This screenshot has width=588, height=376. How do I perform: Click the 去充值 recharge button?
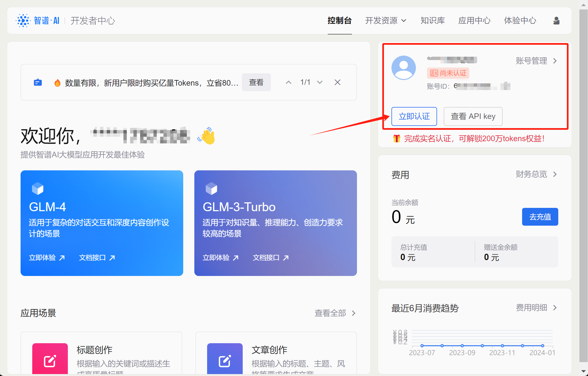point(540,217)
